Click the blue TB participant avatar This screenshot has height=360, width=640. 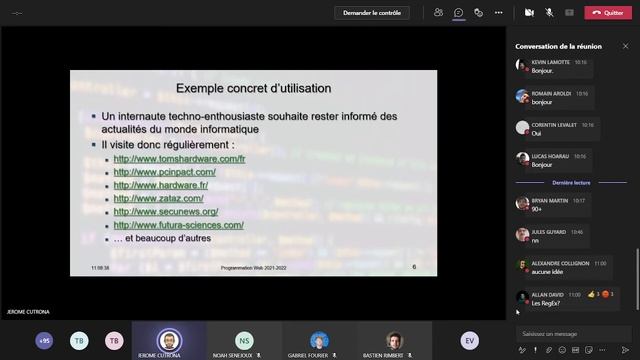79,340
